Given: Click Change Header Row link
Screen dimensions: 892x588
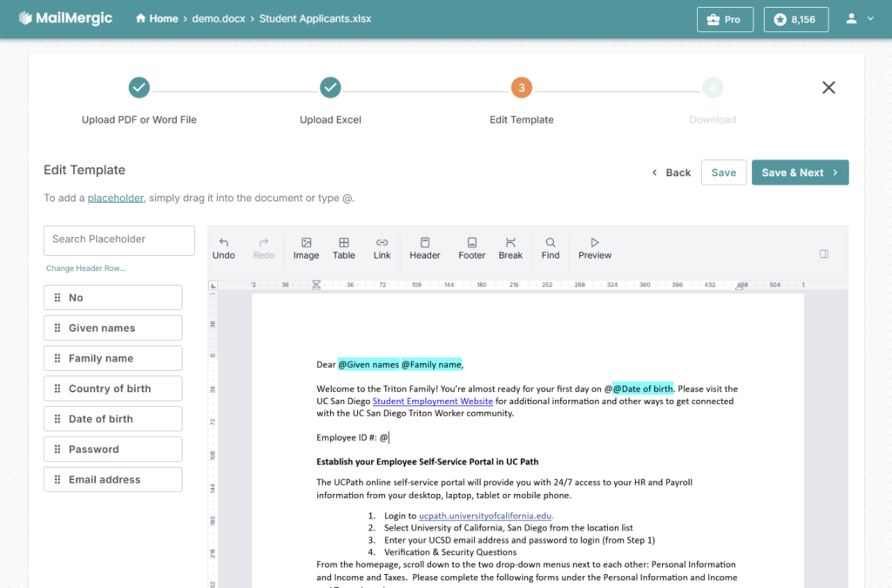Looking at the screenshot, I should (85, 268).
